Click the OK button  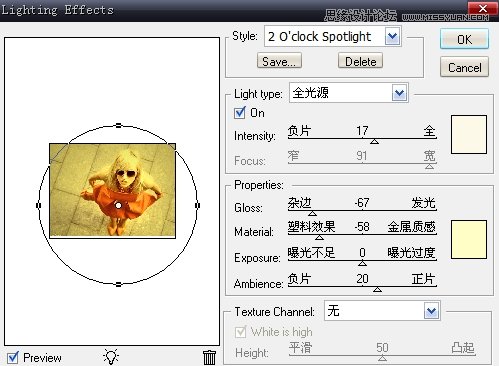[x=464, y=39]
